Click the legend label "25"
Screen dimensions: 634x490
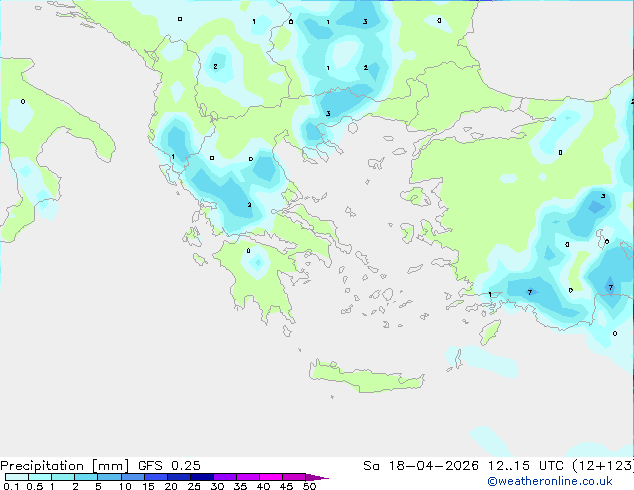(194, 486)
